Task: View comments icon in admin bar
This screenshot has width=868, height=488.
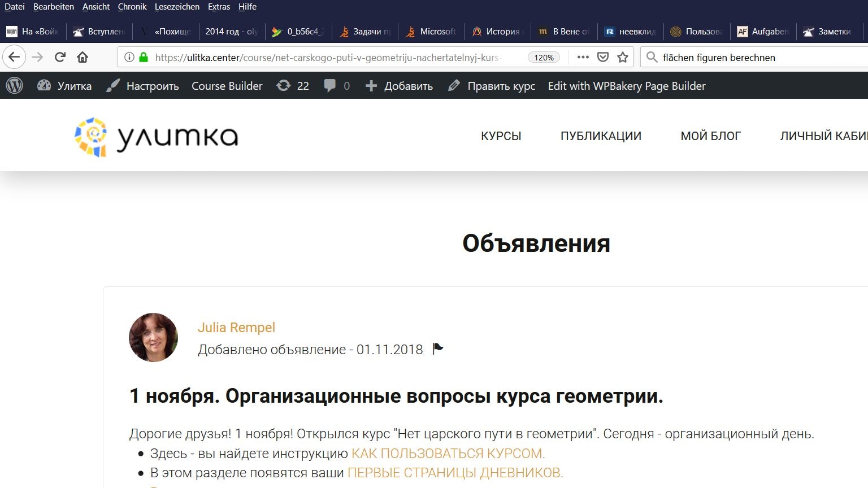Action: pyautogui.click(x=337, y=86)
